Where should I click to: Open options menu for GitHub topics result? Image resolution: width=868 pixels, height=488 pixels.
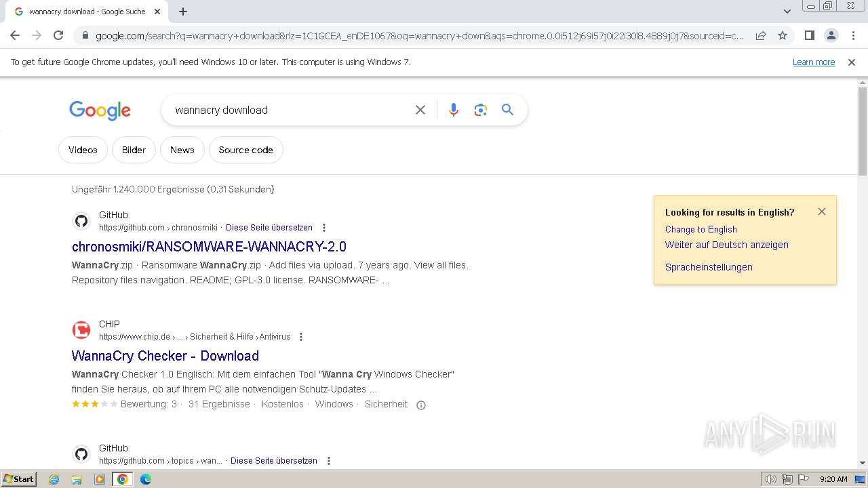coord(329,461)
